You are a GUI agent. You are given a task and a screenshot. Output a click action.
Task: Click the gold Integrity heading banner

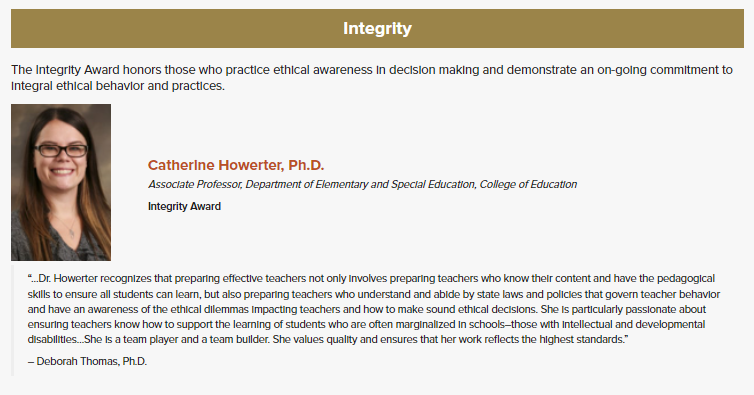coord(377,28)
